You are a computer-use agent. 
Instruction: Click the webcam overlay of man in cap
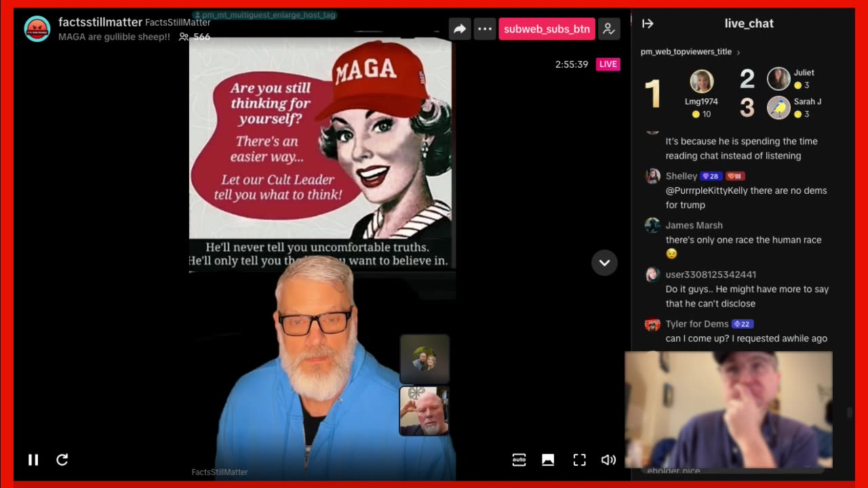(x=728, y=409)
